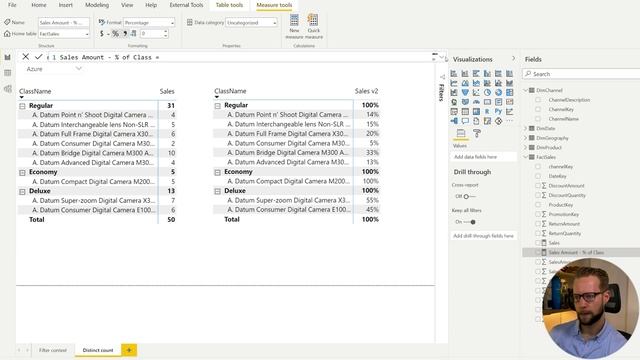This screenshot has width=640, height=360.
Task: Select the pie chart visual
Action: click(x=487, y=92)
